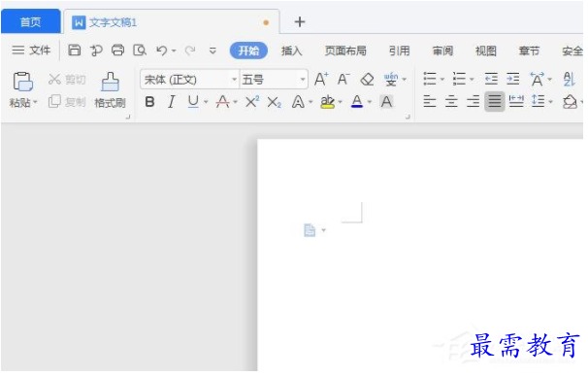Click the Export to PDF icon
This screenshot has height=376, width=588.
[x=96, y=51]
